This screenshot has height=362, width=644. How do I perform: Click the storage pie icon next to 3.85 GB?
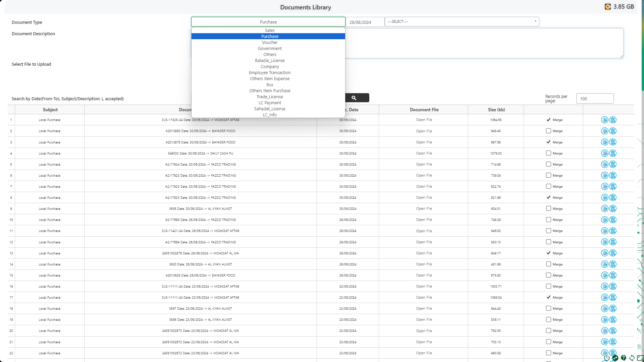[x=608, y=6]
